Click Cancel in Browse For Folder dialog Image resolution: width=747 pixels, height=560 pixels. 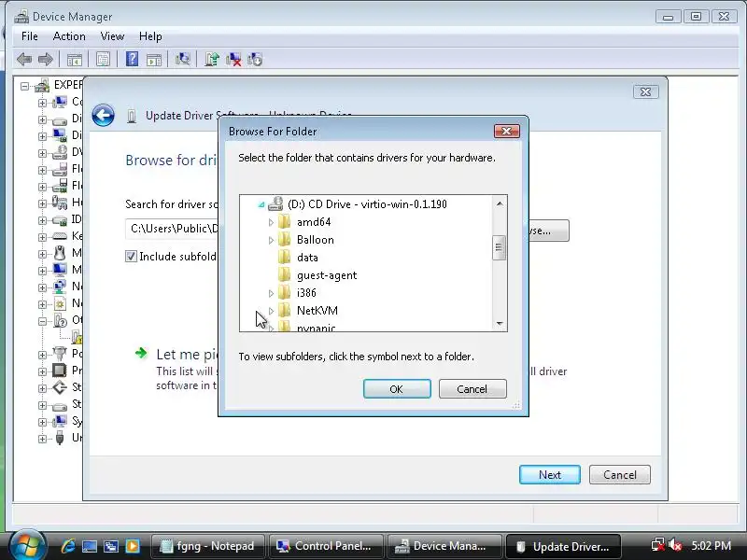tap(472, 388)
